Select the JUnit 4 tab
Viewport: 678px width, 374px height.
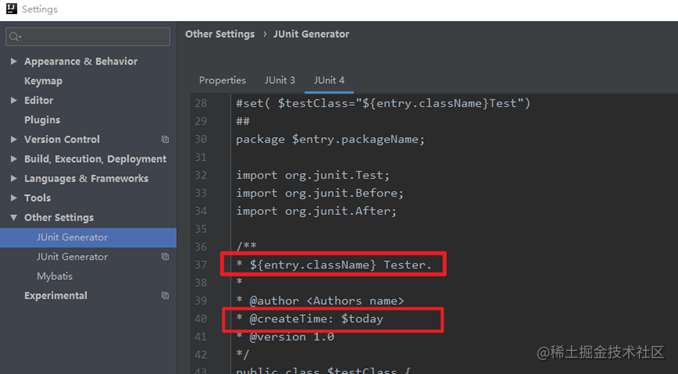pos(329,80)
